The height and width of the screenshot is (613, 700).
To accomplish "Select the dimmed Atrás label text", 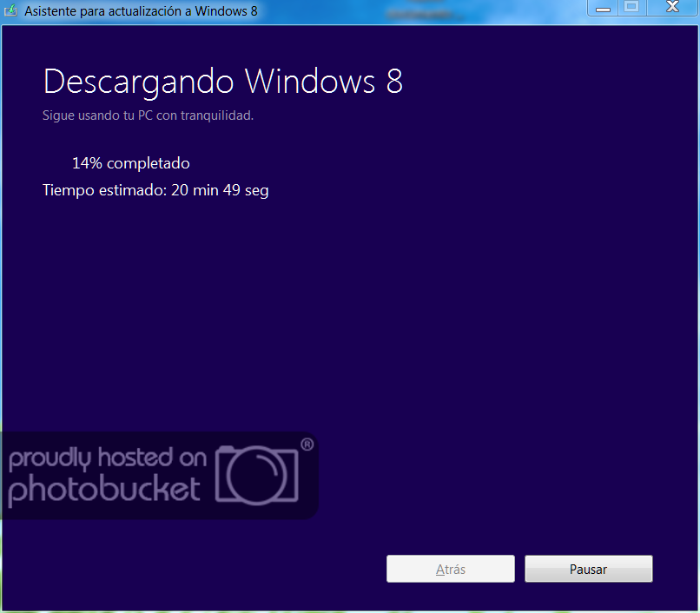I will tap(450, 569).
